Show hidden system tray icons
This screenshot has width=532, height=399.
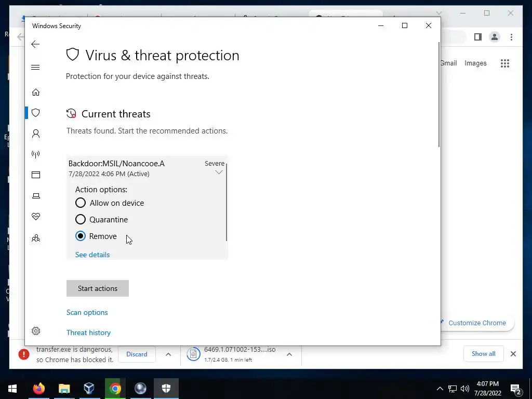(x=440, y=389)
